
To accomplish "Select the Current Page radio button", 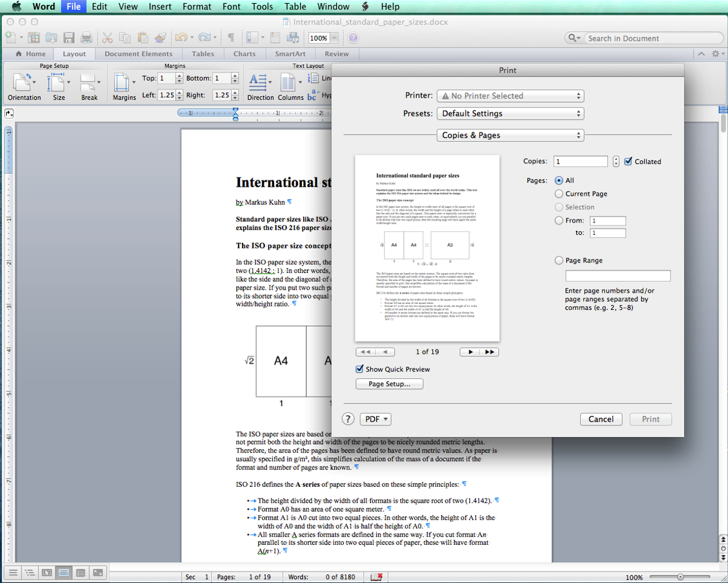I will click(x=559, y=194).
